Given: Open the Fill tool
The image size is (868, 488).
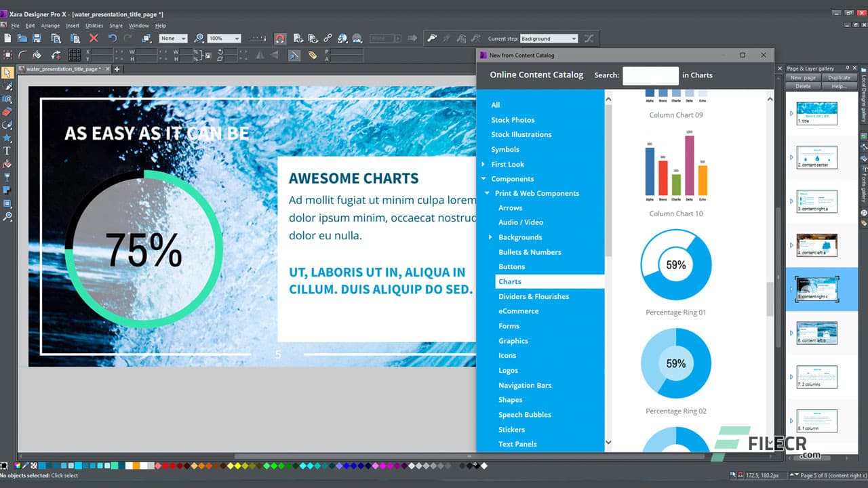Looking at the screenshot, I should pos(8,164).
